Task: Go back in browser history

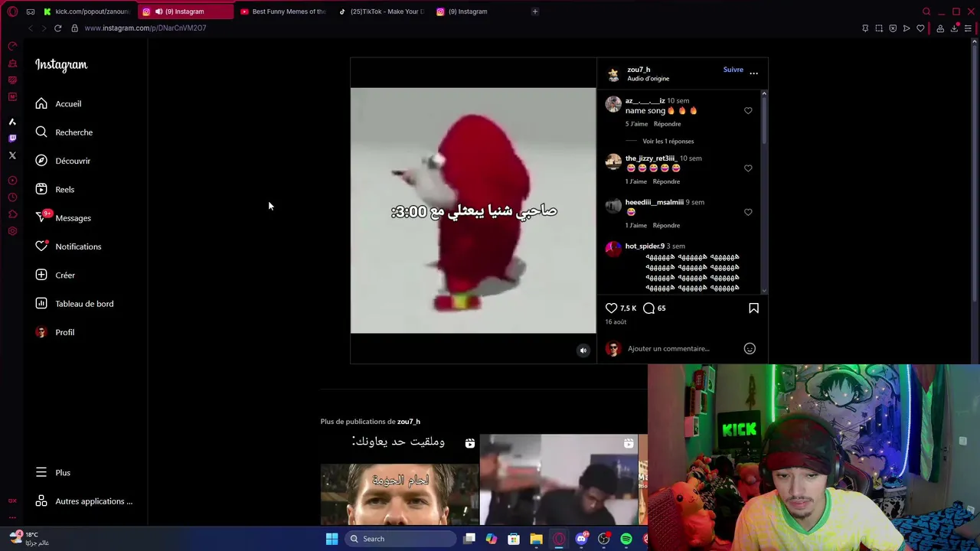Action: [x=31, y=28]
